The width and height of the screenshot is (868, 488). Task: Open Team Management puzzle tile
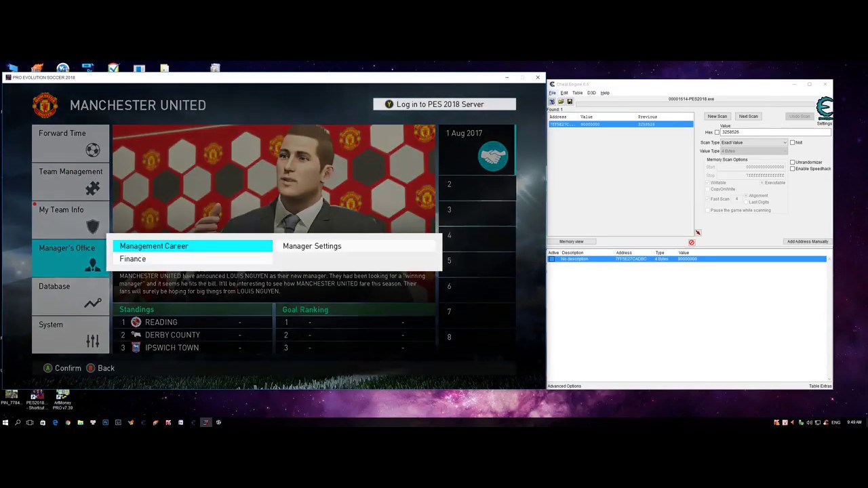(71, 181)
